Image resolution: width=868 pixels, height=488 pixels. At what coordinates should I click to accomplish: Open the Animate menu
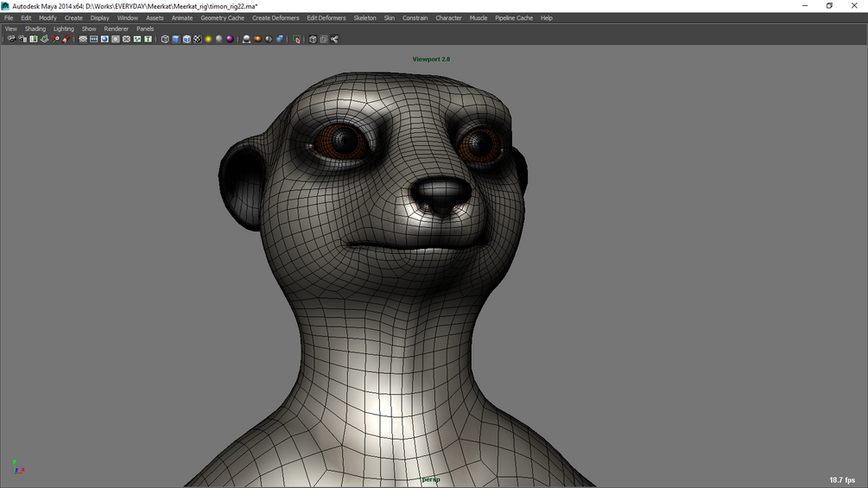tap(182, 17)
